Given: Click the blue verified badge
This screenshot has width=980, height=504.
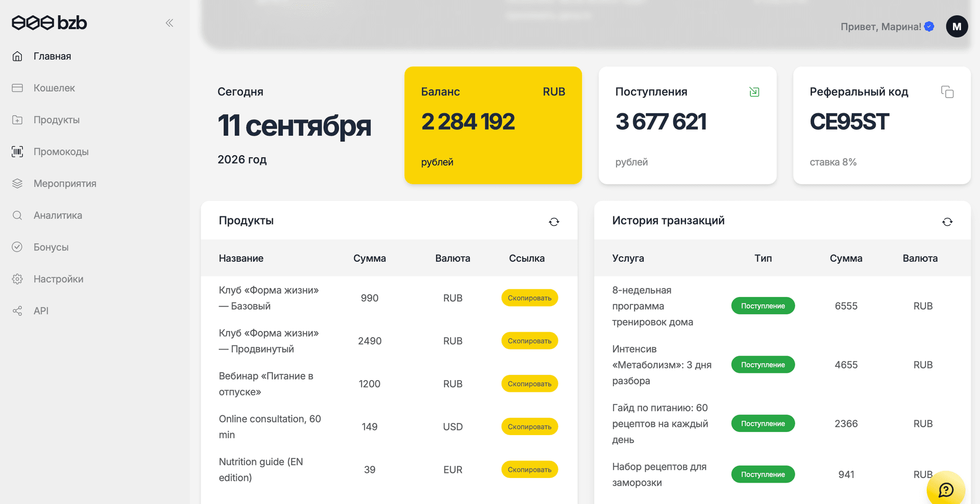Looking at the screenshot, I should (929, 27).
